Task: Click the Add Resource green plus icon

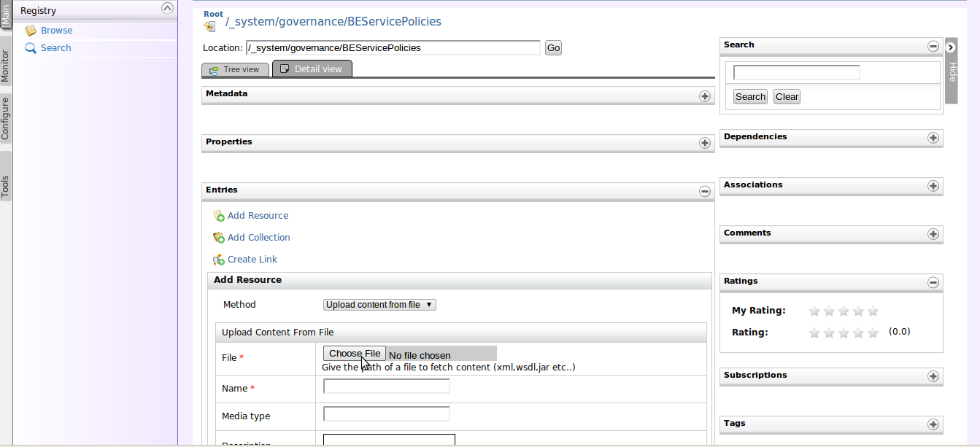Action: pyautogui.click(x=218, y=215)
